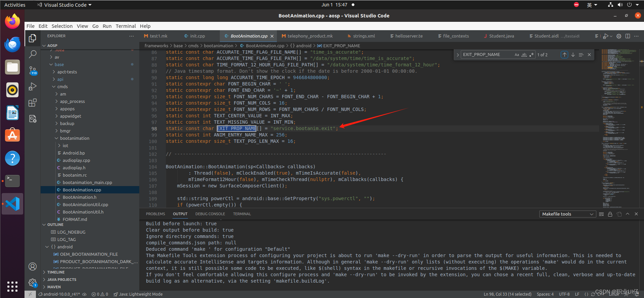Clear the Output panel

(x=601, y=214)
